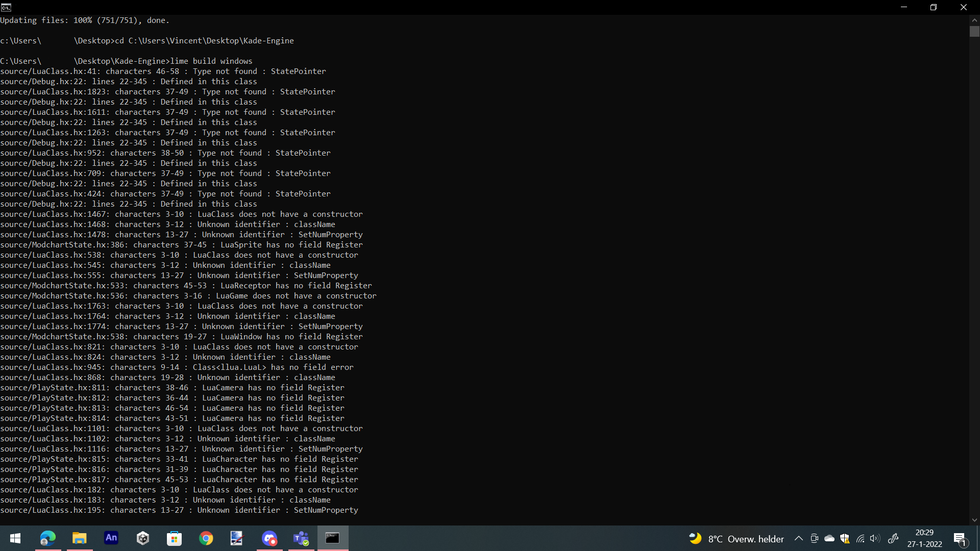Open File Explorer from the taskbar
The image size is (980, 551).
(79, 538)
